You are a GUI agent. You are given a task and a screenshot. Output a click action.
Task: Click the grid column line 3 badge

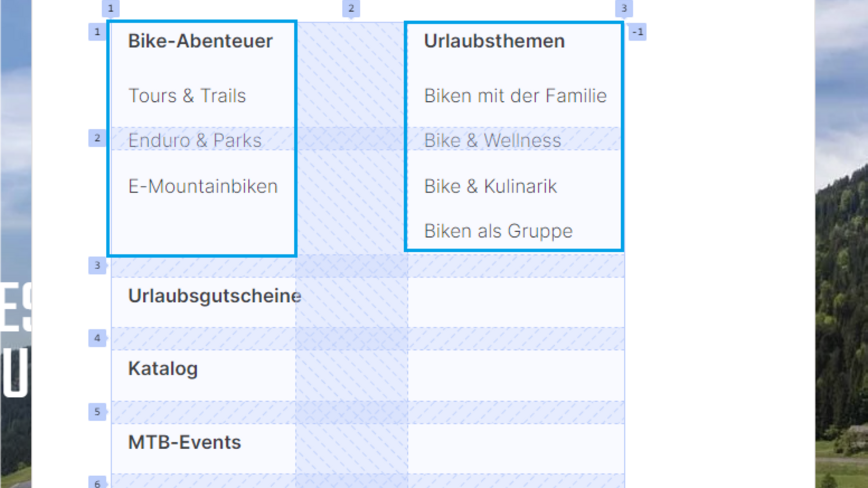point(624,8)
